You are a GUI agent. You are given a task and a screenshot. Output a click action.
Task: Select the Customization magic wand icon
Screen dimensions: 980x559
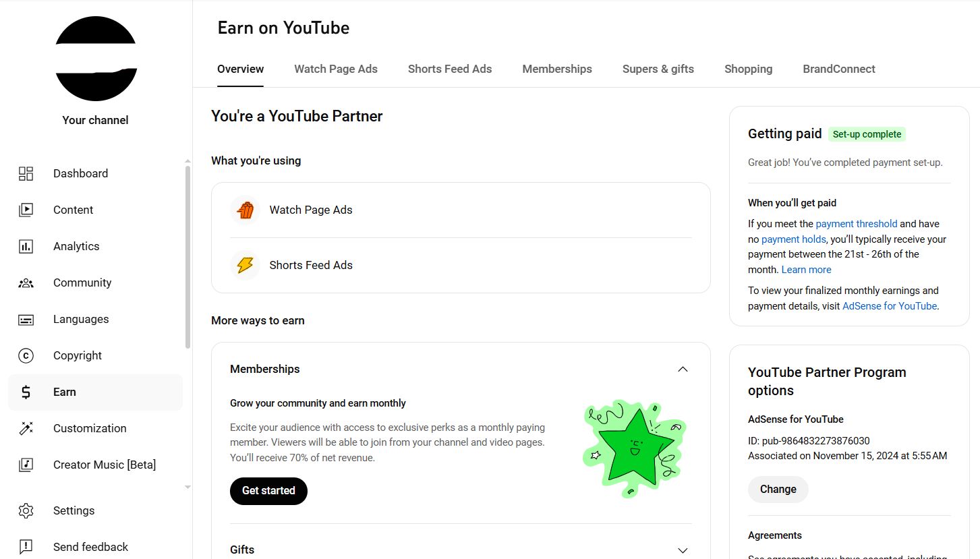pos(26,429)
